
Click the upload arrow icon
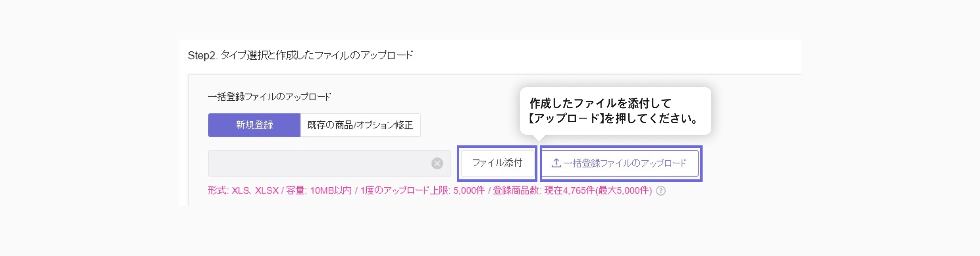point(556,163)
